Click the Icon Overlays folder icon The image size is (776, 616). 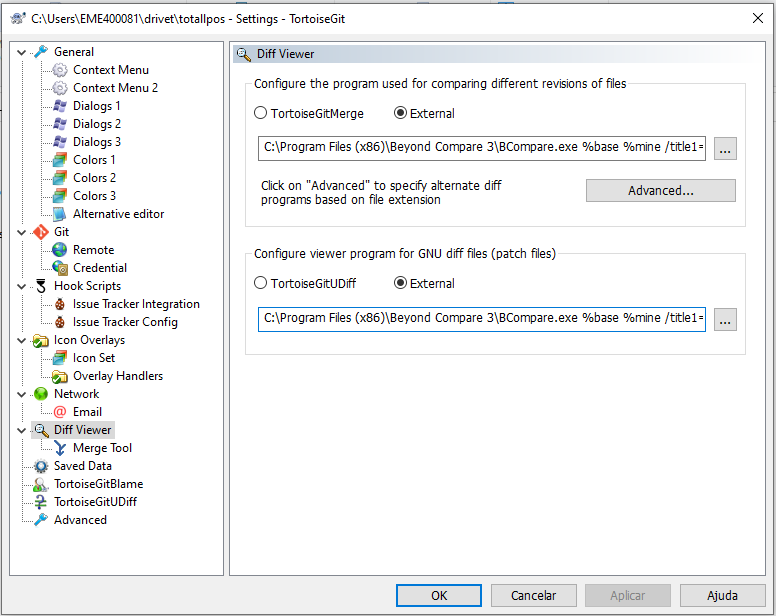41,340
